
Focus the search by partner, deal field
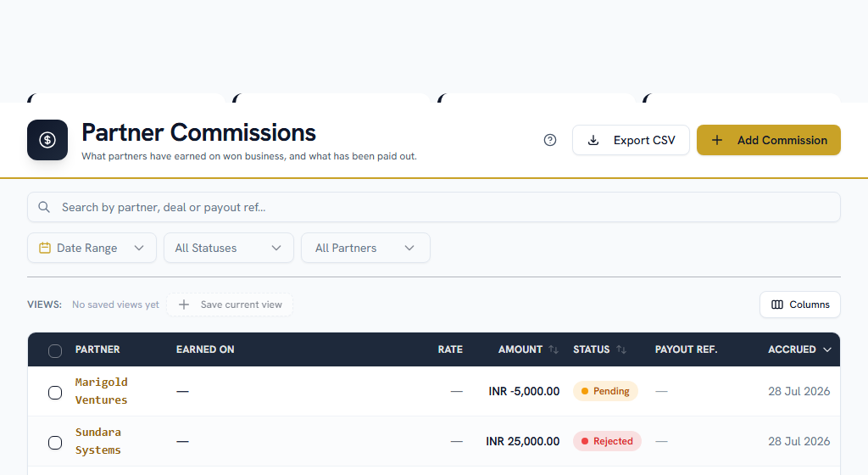(x=434, y=207)
